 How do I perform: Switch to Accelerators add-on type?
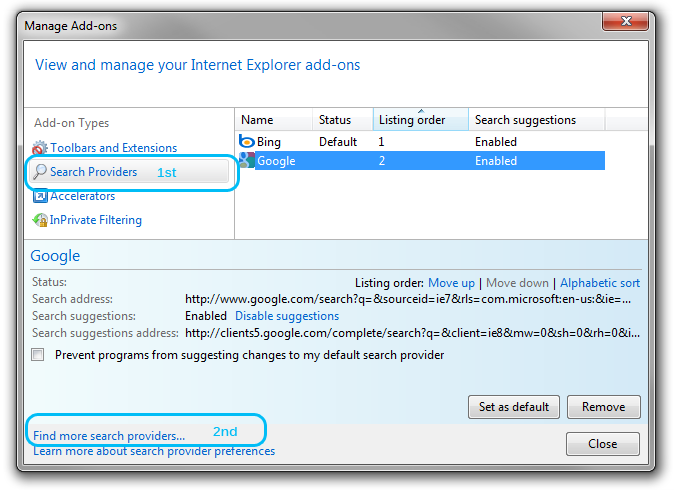82,196
